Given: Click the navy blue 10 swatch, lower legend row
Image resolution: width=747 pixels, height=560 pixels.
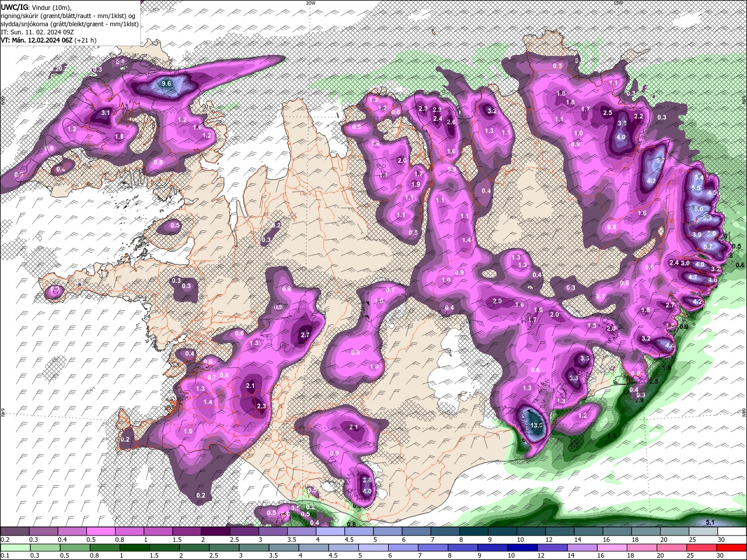Looking at the screenshot, I should point(522,547).
